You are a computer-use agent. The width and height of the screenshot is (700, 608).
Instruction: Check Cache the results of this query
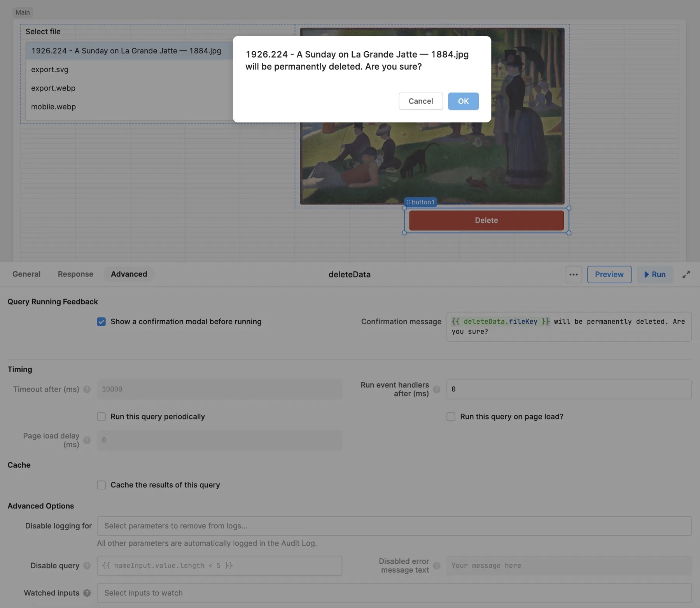(101, 485)
